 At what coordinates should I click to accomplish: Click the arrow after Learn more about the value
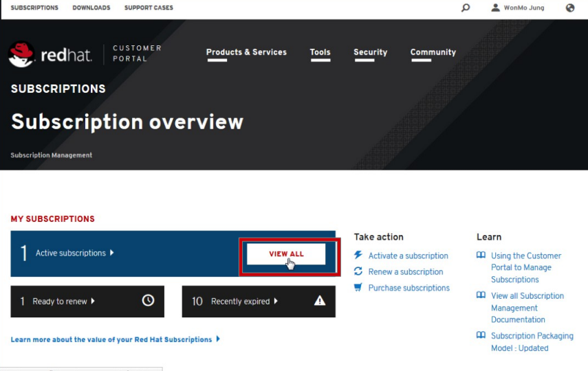[218, 339]
